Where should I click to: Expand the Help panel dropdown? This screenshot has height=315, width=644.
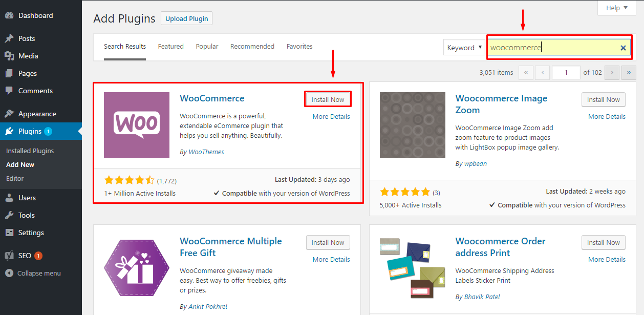coord(617,8)
